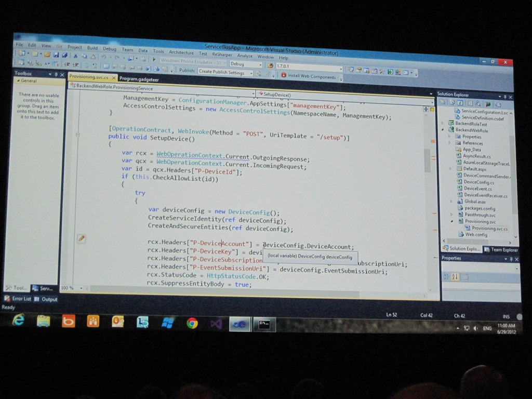Click ReSharper pencil icon in editor margin
532x399 pixels.
pos(81,238)
